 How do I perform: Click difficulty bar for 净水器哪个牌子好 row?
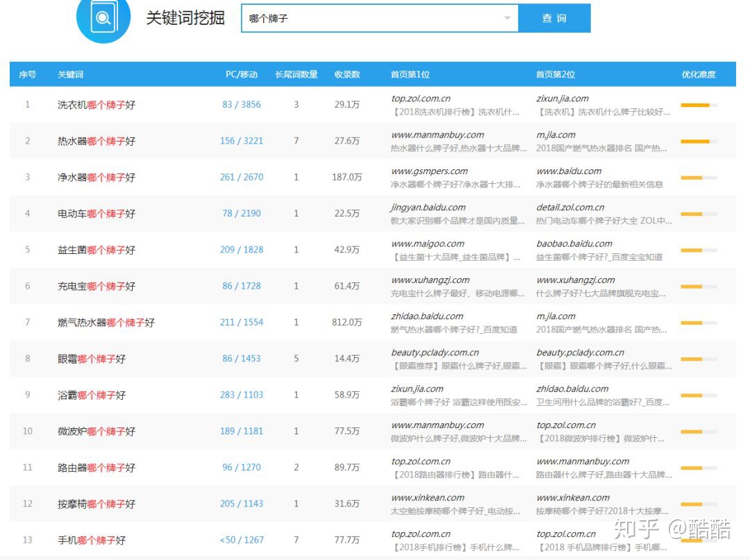click(699, 178)
